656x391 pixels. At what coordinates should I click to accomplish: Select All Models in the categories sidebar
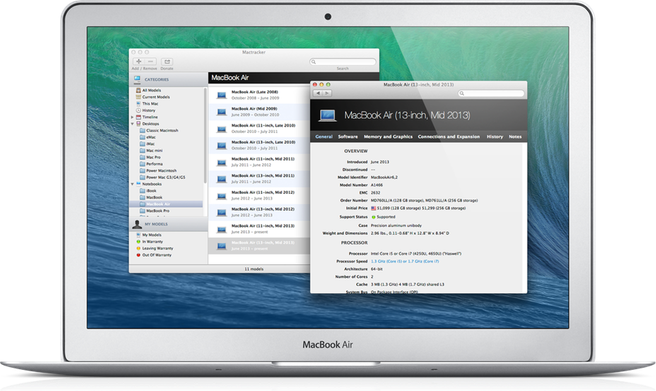click(149, 90)
